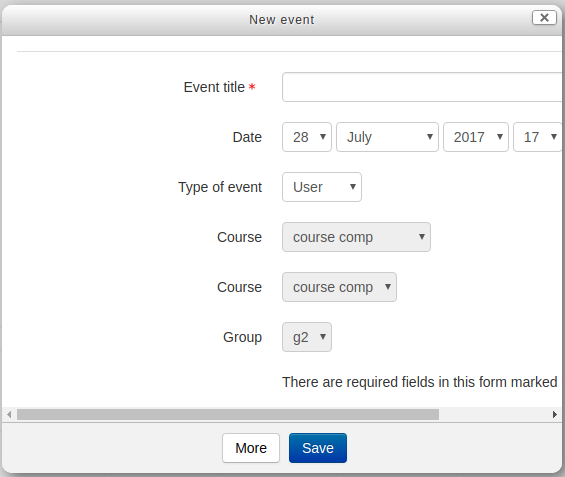The height and width of the screenshot is (477, 565).
Task: Click the Group label
Action: [242, 338]
